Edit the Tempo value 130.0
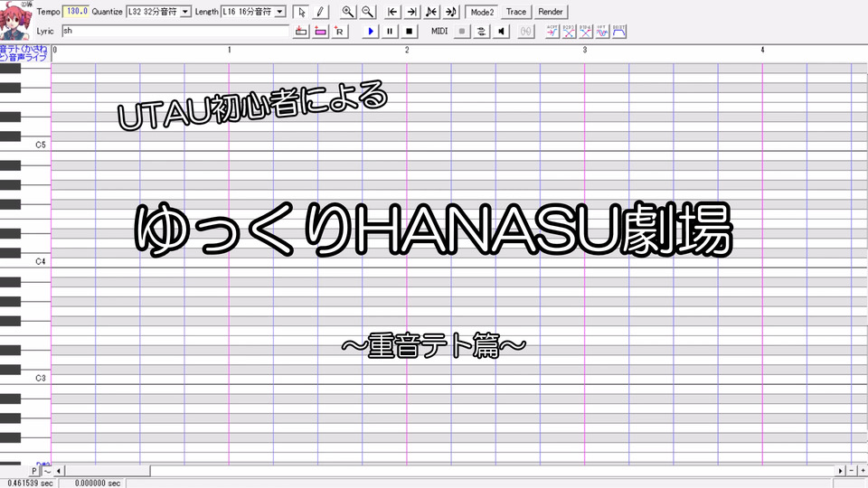 [x=76, y=11]
